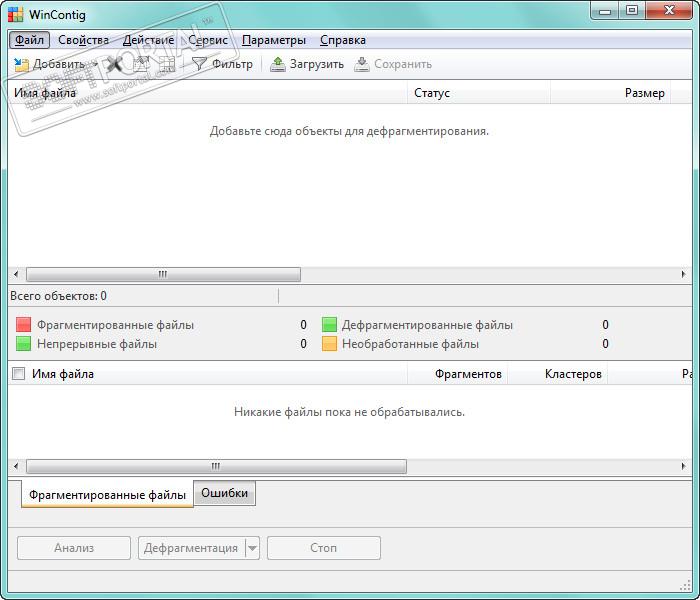Click the upper list horizontal scrollbar thumb
Image resolution: width=700 pixels, height=600 pixels.
click(x=163, y=274)
